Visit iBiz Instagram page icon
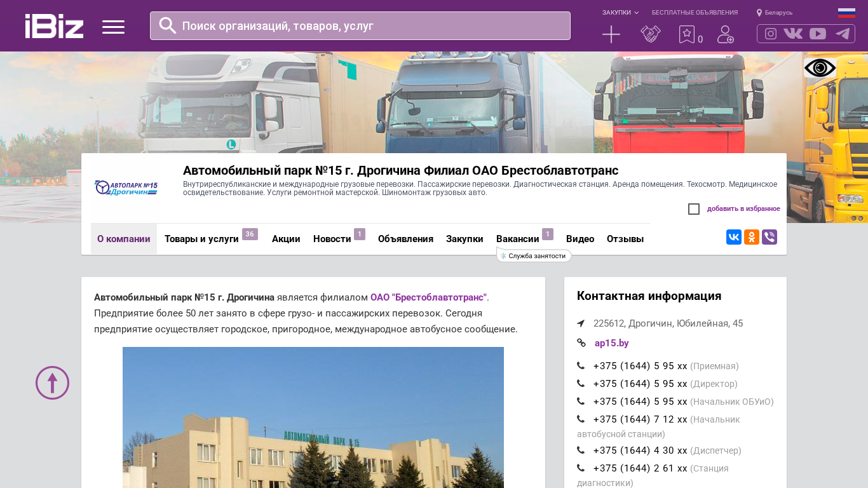The height and width of the screenshot is (488, 868). pos(771,34)
